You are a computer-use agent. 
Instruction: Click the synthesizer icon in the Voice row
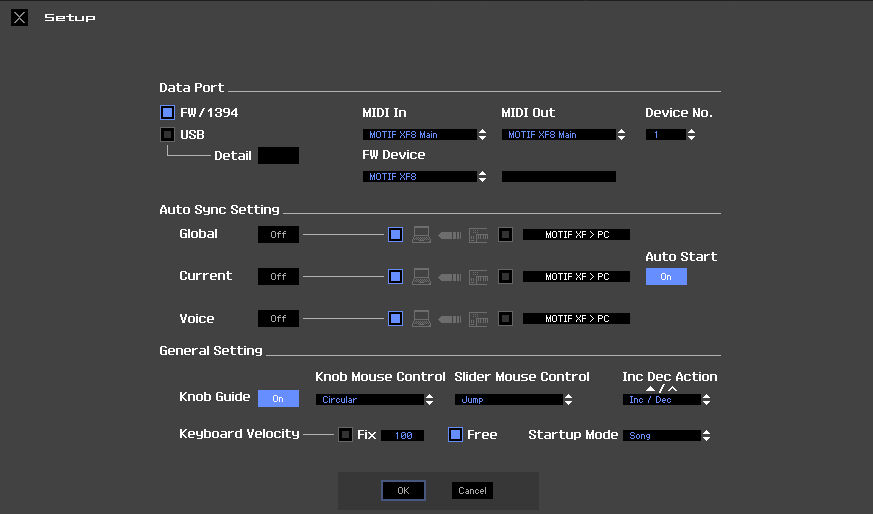(x=479, y=319)
